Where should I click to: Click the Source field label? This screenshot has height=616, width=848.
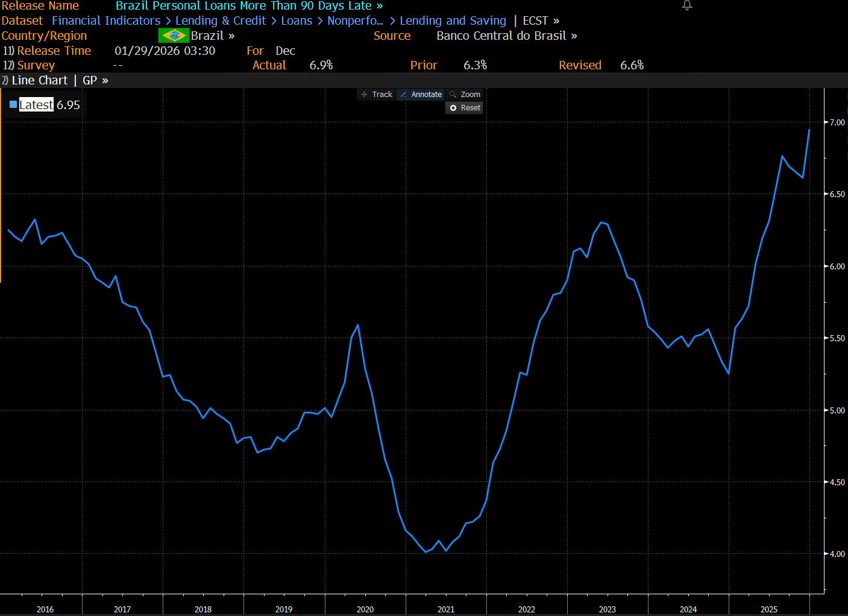pyautogui.click(x=392, y=36)
